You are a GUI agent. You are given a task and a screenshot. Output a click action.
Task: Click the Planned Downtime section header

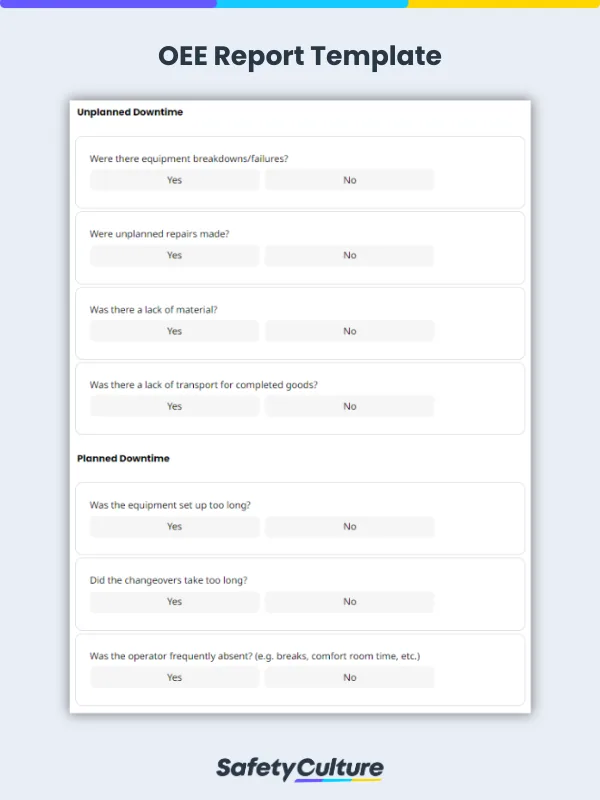123,458
